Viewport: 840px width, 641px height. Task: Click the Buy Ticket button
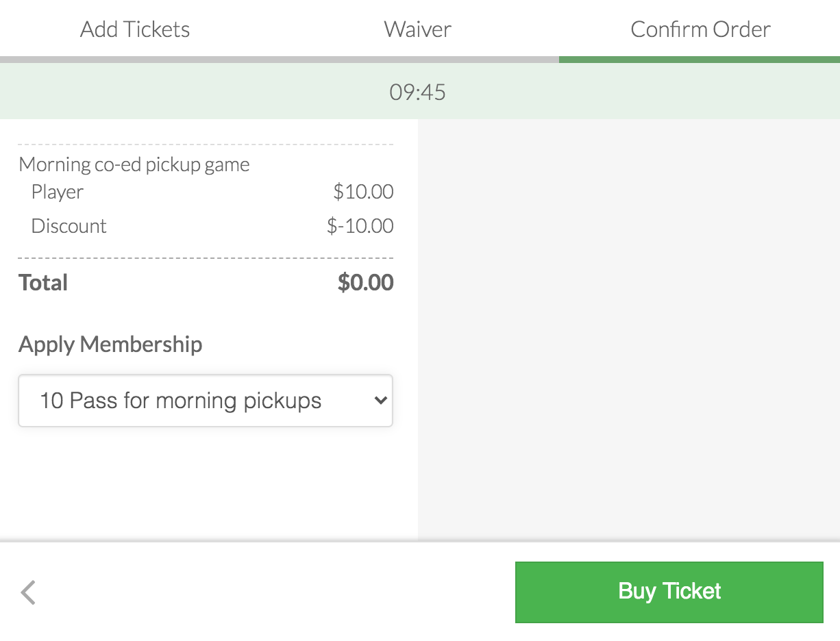click(669, 592)
